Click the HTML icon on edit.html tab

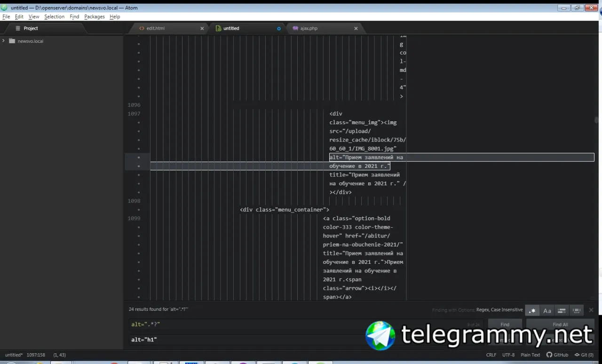tap(142, 28)
